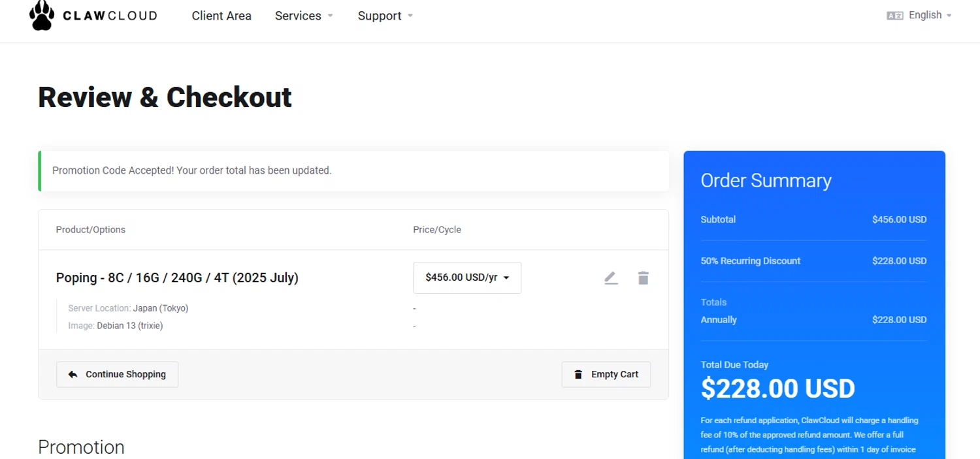Click the language translate icon
Screen dimensions: 980x459
[x=894, y=16]
